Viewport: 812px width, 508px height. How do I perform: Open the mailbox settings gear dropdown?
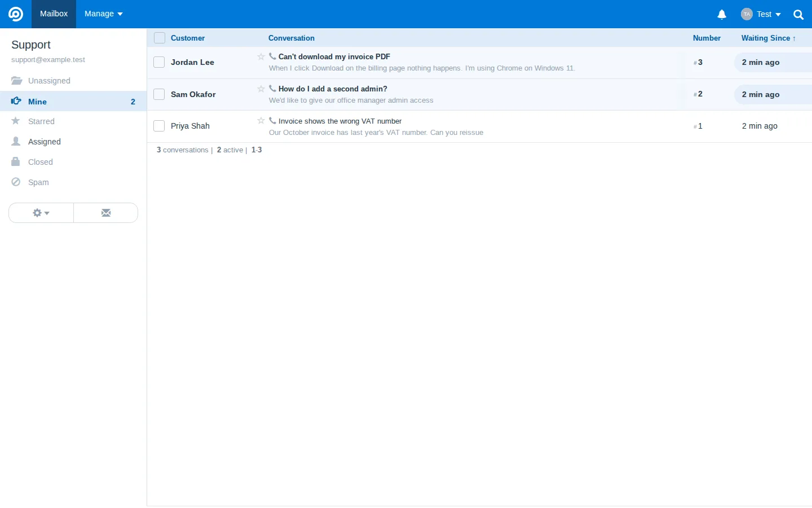tap(41, 213)
